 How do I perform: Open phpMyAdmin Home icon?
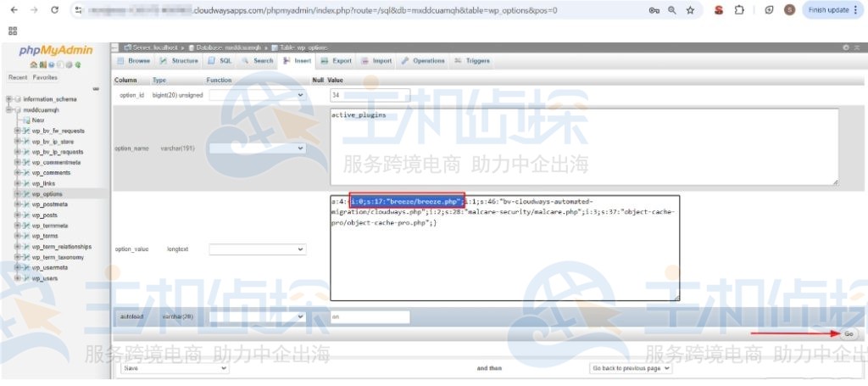click(x=34, y=64)
